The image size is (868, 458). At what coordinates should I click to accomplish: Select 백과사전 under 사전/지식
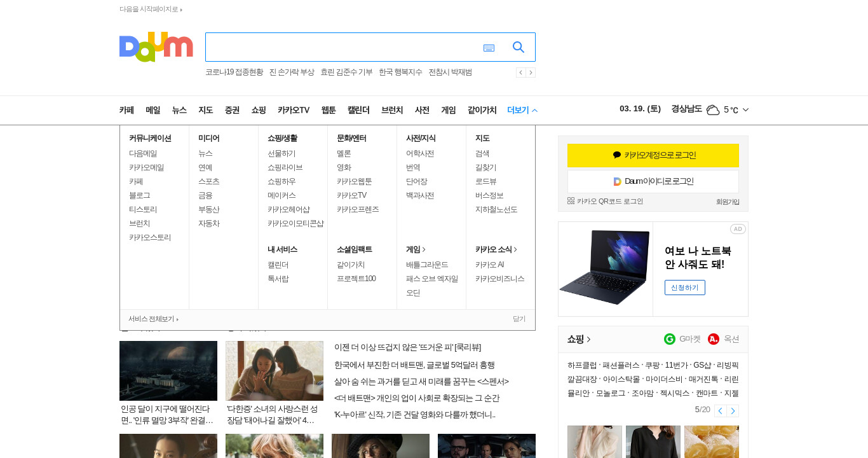click(420, 195)
